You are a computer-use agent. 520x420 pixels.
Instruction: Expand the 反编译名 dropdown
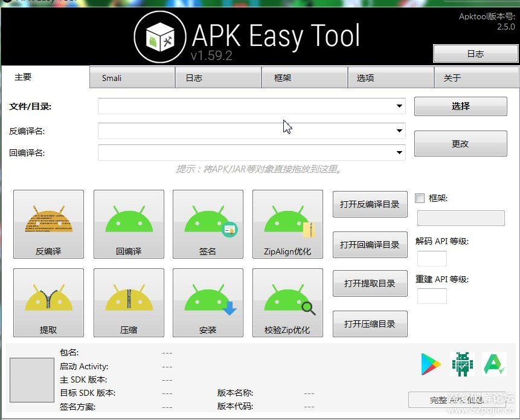click(399, 131)
